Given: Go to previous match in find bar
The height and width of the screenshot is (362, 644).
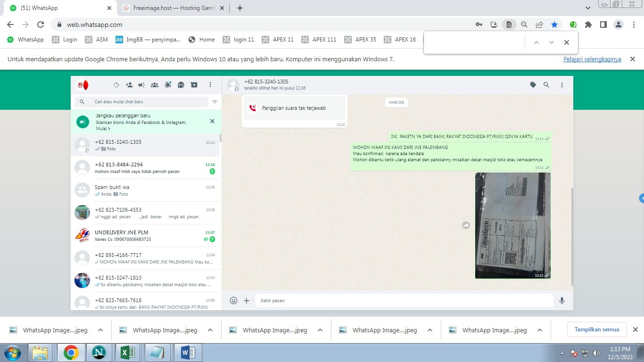Looking at the screenshot, I should point(536,42).
